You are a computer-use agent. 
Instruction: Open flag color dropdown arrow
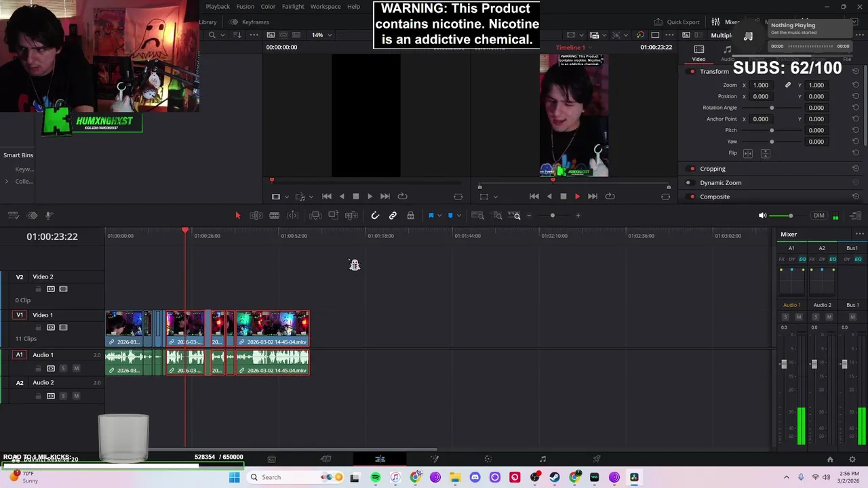coord(439,216)
